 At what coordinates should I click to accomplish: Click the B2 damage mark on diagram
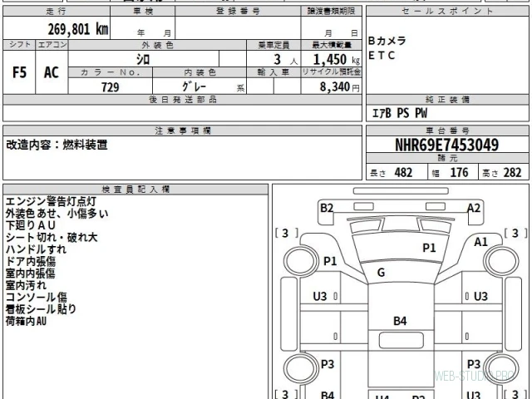[327, 208]
